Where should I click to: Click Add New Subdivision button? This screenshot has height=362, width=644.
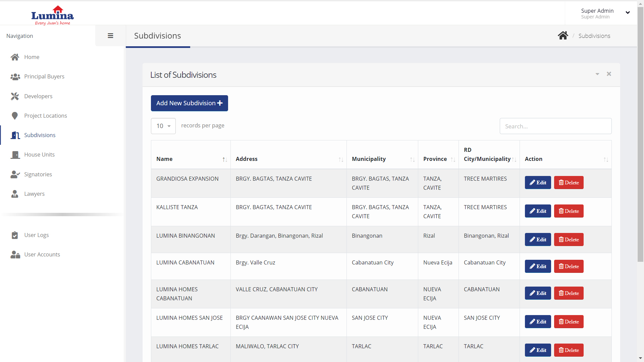pyautogui.click(x=189, y=103)
